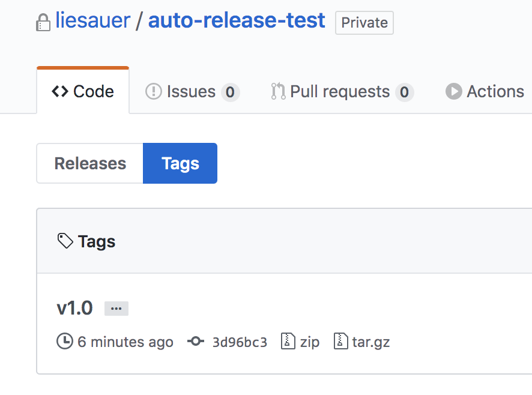Select the blue Tags button
The height and width of the screenshot is (395, 532).
pyautogui.click(x=180, y=163)
